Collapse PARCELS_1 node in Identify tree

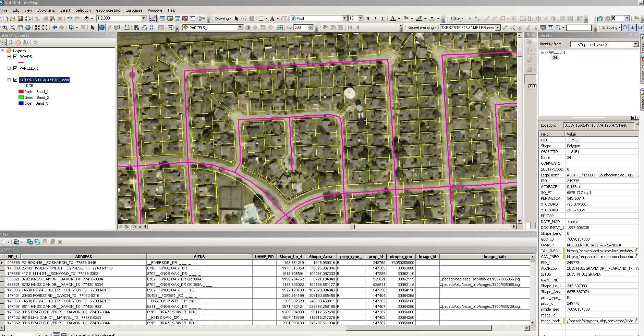click(x=543, y=52)
